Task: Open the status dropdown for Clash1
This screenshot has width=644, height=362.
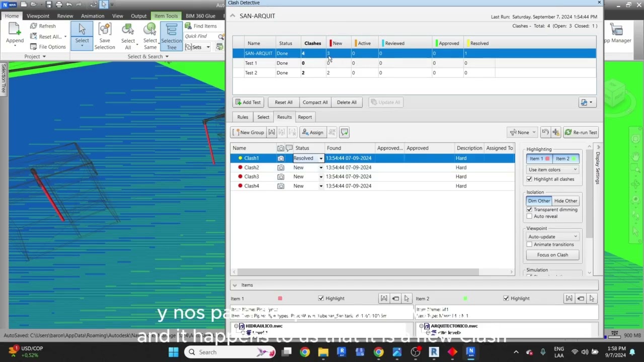Action: point(321,158)
